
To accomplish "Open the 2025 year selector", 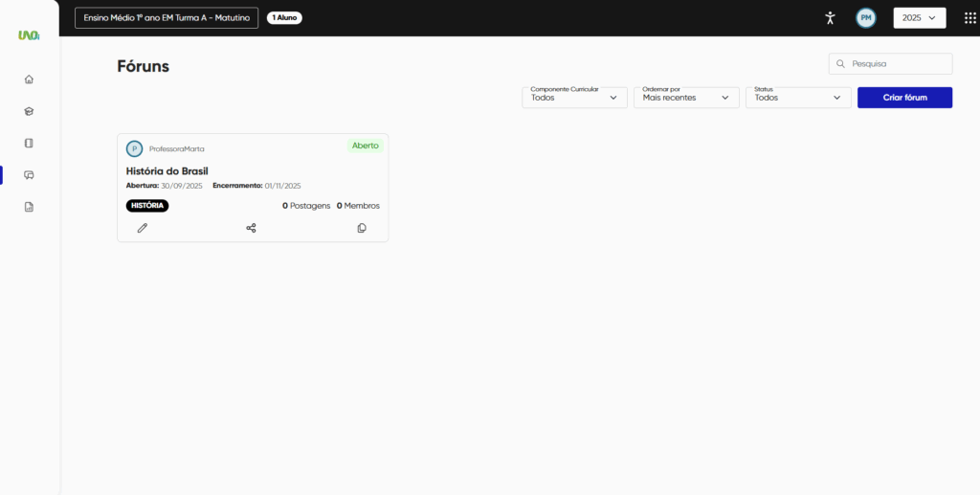I will pyautogui.click(x=919, y=17).
